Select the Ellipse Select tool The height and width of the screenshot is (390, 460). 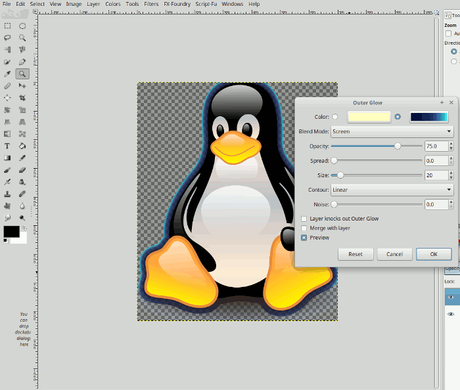22,26
